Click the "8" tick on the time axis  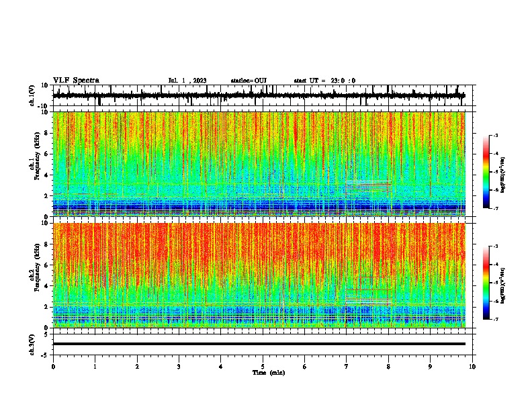[388, 367]
